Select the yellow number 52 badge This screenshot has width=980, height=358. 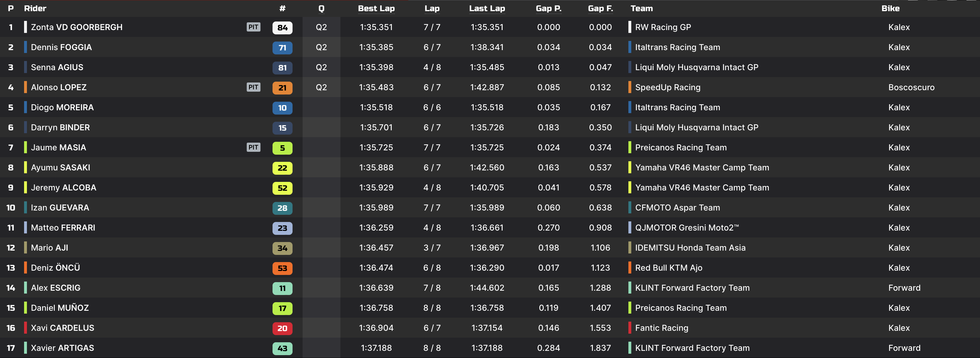tap(282, 188)
